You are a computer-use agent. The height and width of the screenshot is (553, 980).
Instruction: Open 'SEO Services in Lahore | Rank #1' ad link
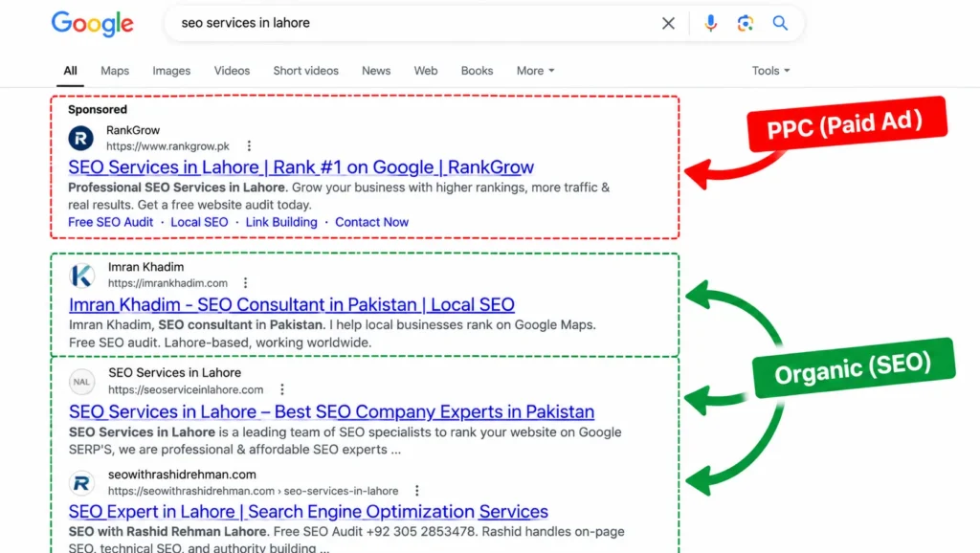(301, 166)
